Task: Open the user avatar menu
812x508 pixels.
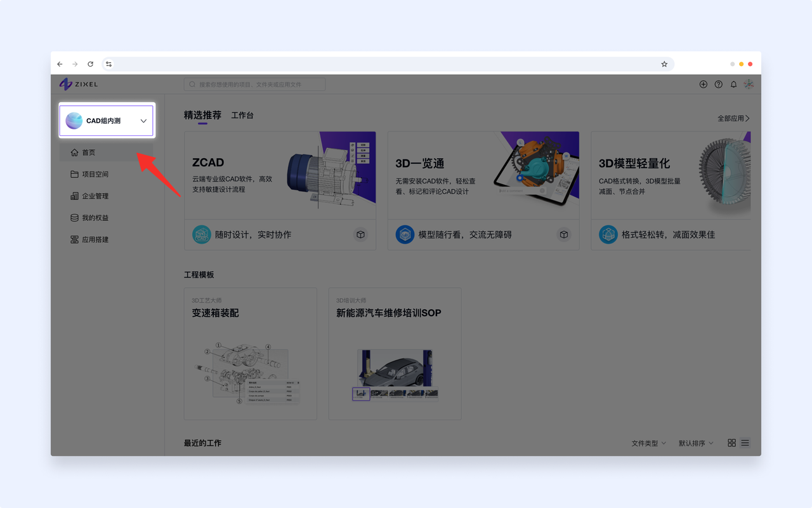Action: [749, 84]
